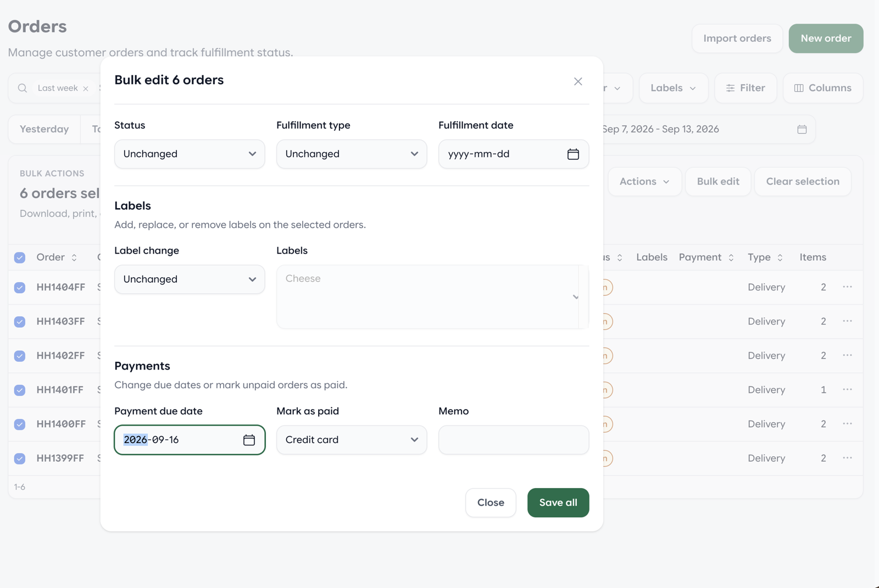This screenshot has height=588, width=879.
Task: Open the Fulfillment type dropdown
Action: click(x=352, y=154)
